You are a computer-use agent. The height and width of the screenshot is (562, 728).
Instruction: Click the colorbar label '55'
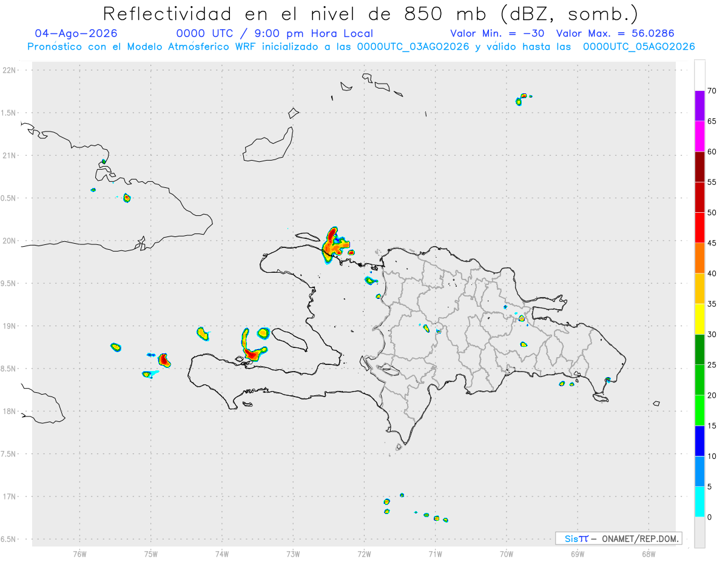pos(712,182)
